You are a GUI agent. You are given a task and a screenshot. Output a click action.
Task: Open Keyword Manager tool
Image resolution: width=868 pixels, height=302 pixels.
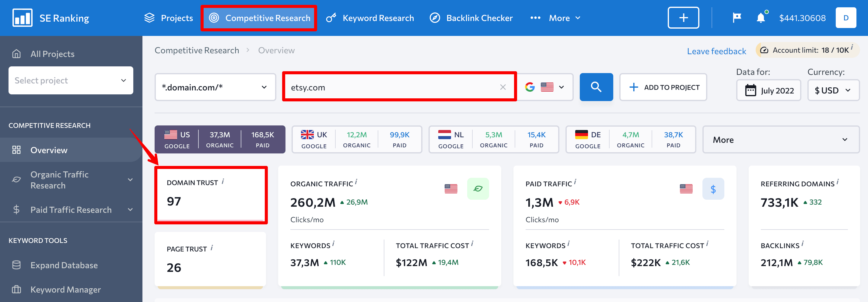point(65,290)
